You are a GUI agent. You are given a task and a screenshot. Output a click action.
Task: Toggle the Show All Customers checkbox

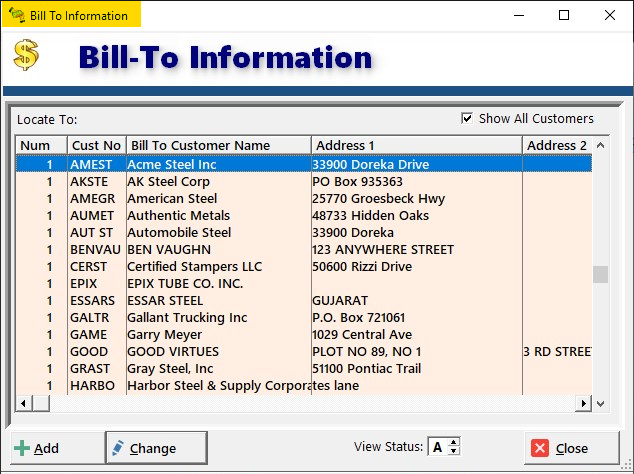tap(467, 118)
